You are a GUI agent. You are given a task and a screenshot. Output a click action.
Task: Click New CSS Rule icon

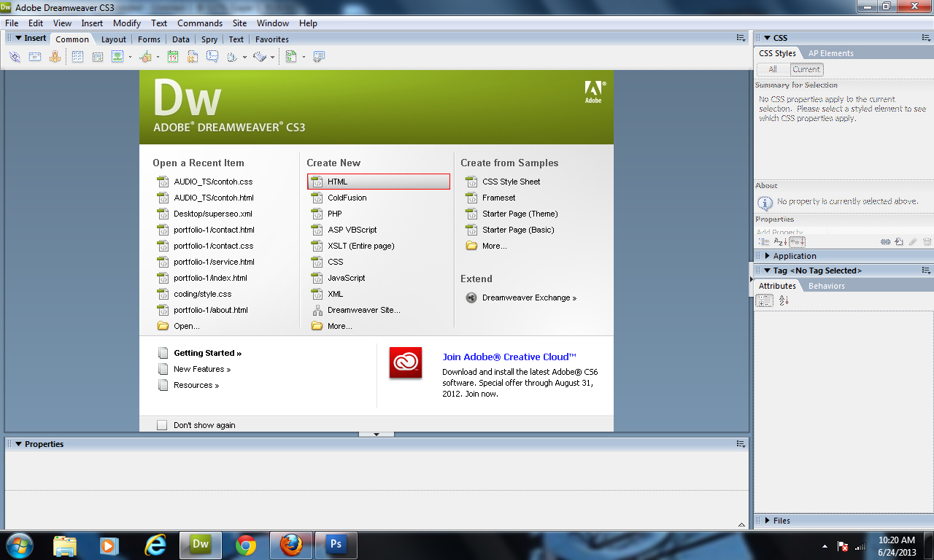click(x=899, y=242)
